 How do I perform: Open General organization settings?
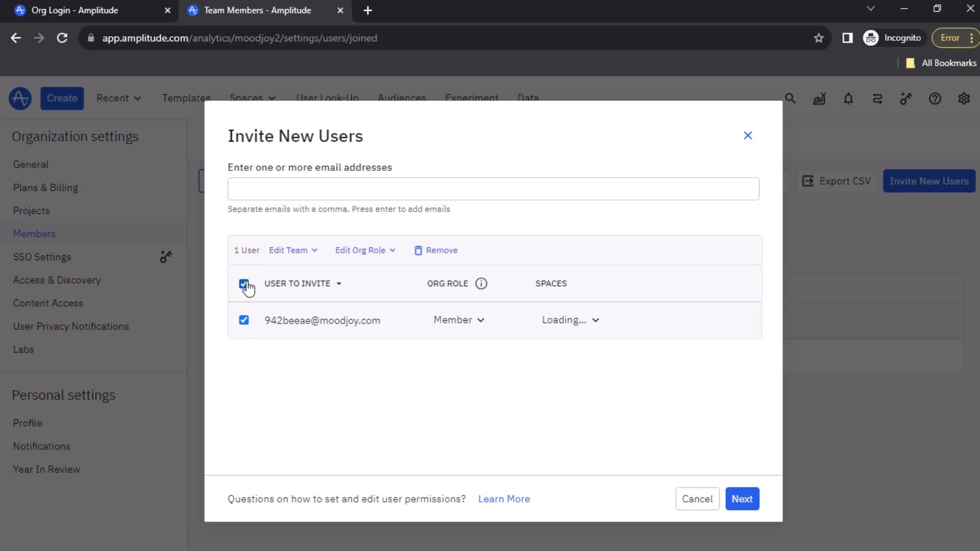coord(31,164)
